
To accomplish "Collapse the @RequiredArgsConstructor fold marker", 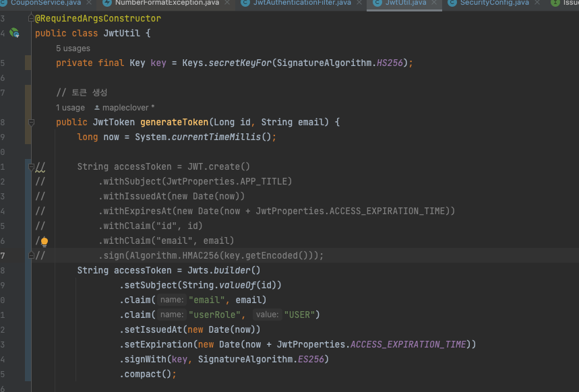I will tap(32, 18).
